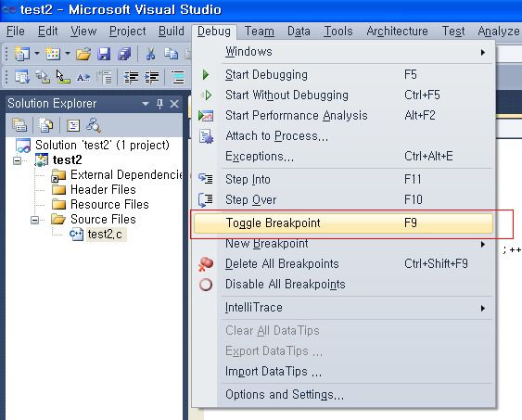Open the Build menu

(x=172, y=32)
